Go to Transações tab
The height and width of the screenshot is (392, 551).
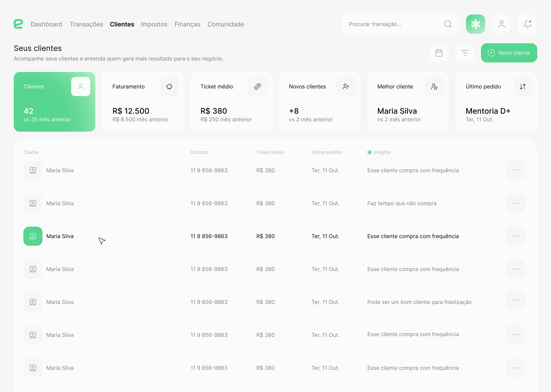[86, 24]
